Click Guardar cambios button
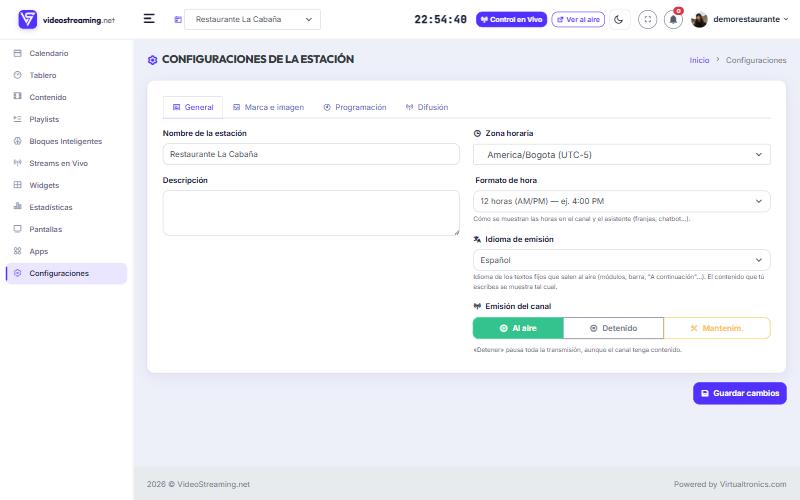 pyautogui.click(x=739, y=393)
